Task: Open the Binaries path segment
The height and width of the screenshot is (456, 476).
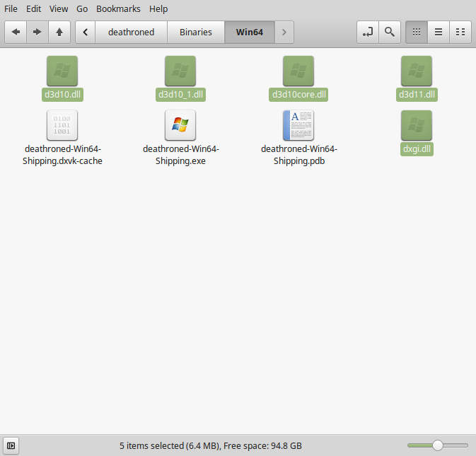Action: [x=196, y=32]
